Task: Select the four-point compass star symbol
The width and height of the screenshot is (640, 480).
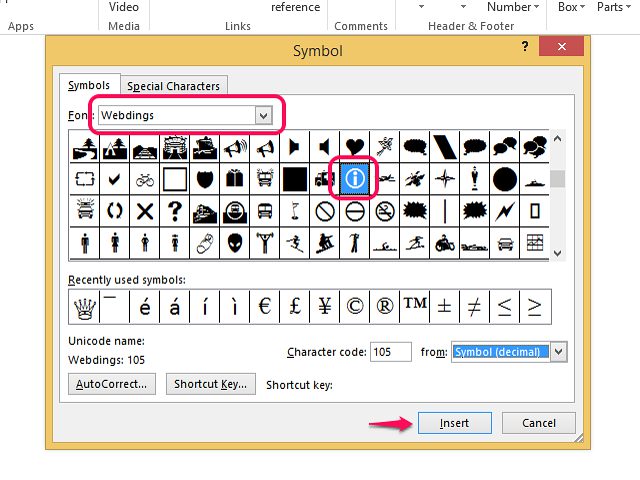Action: click(444, 179)
